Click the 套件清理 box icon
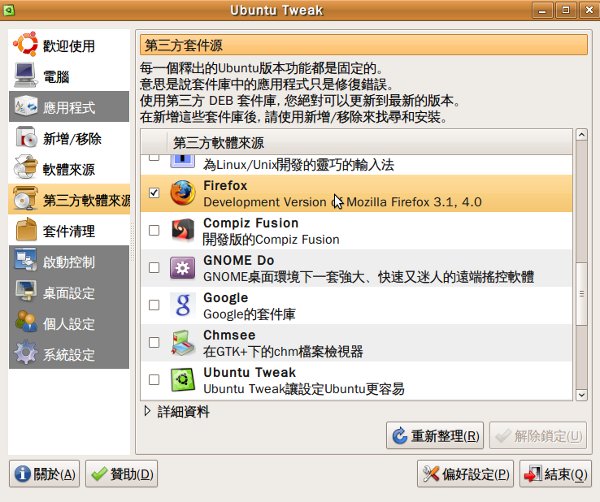This screenshot has height=502, width=600. [x=26, y=230]
